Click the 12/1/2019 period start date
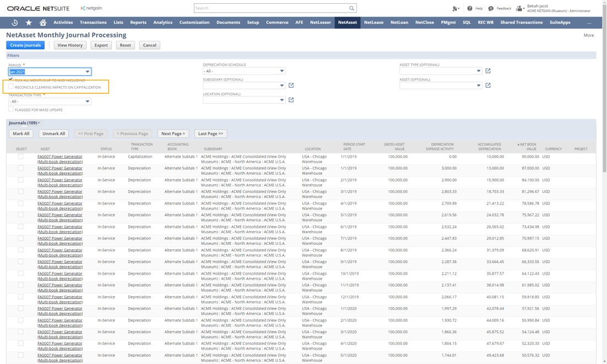The image size is (607, 364). pos(349,297)
